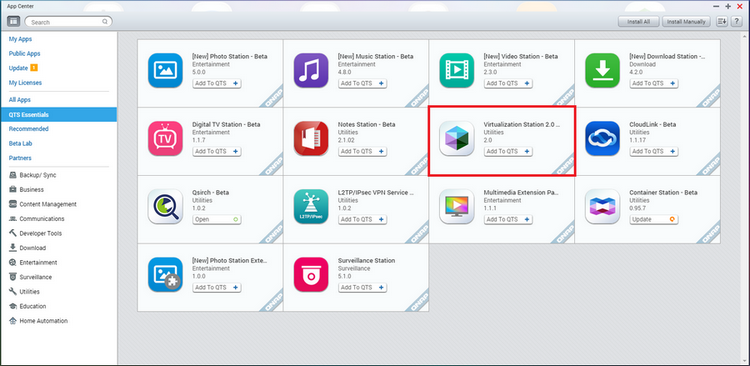Click Add To QTS for Notes Station

pos(363,151)
